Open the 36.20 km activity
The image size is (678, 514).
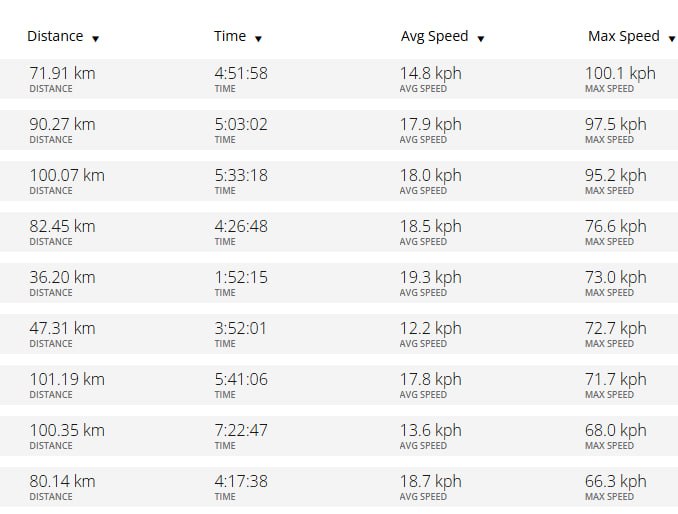coord(62,277)
